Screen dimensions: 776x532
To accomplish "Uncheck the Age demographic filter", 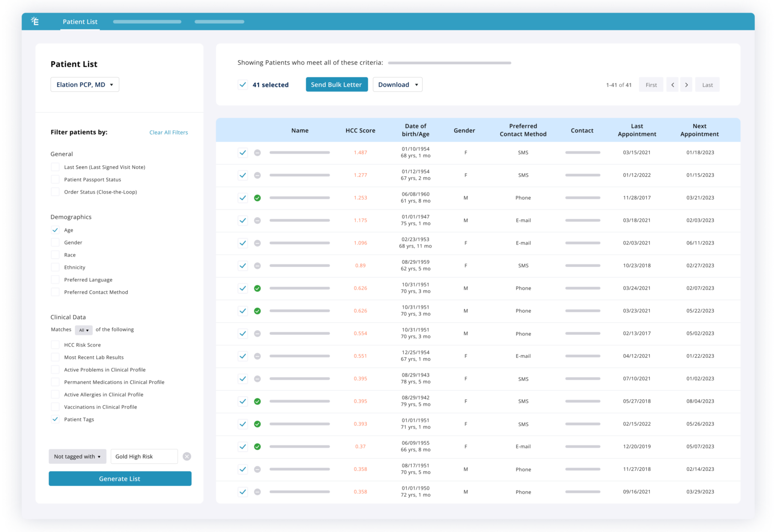I will pos(55,230).
